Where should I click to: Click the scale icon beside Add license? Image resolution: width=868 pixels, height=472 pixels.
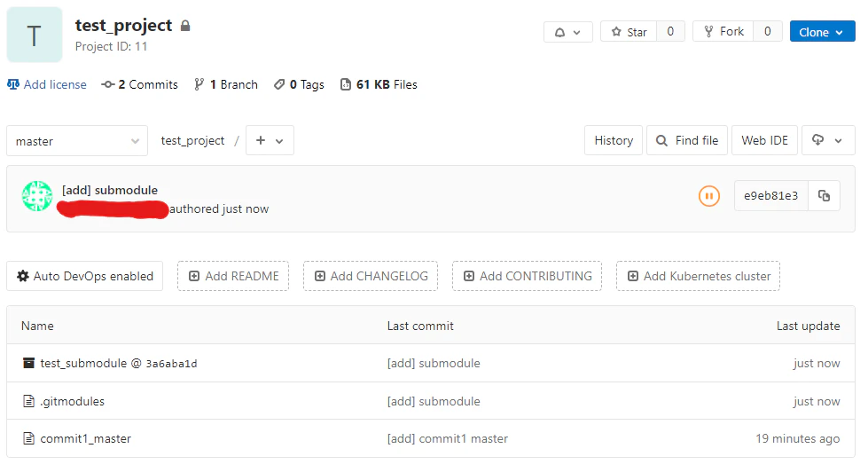13,84
